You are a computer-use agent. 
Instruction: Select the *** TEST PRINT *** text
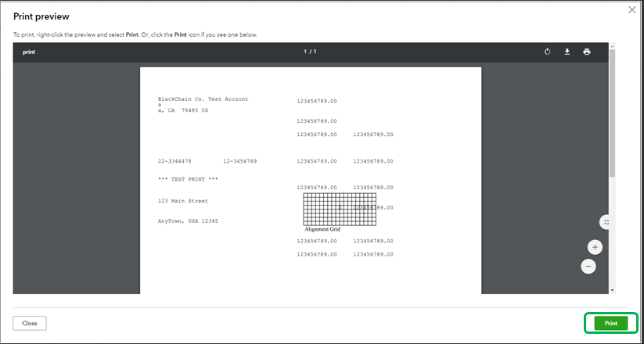point(188,179)
